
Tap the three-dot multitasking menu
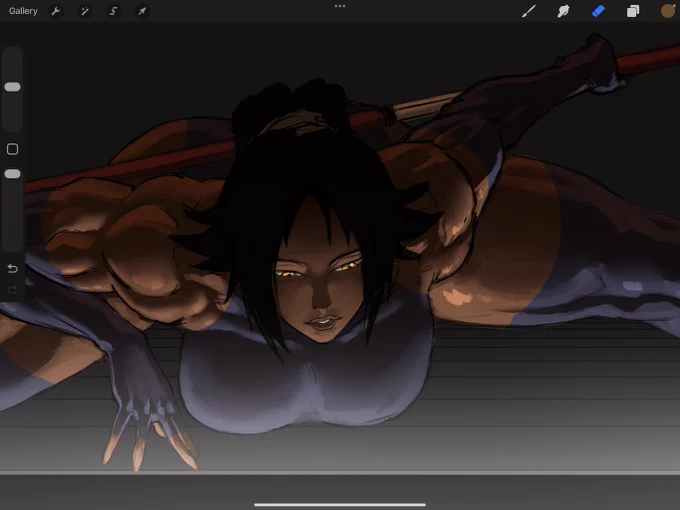pyautogui.click(x=340, y=6)
